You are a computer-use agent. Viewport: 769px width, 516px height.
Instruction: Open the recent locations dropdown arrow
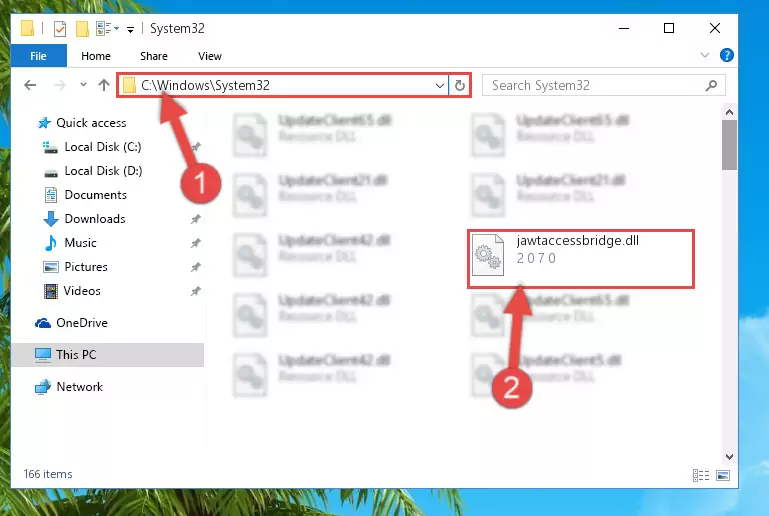tap(83, 85)
